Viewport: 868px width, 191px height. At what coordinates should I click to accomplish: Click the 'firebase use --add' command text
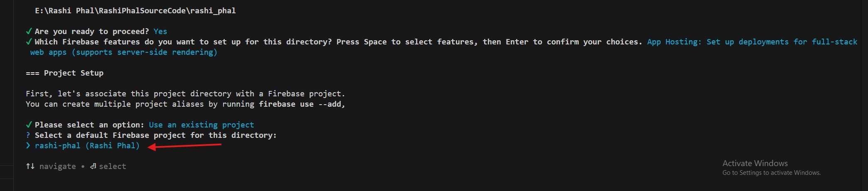[x=301, y=104]
